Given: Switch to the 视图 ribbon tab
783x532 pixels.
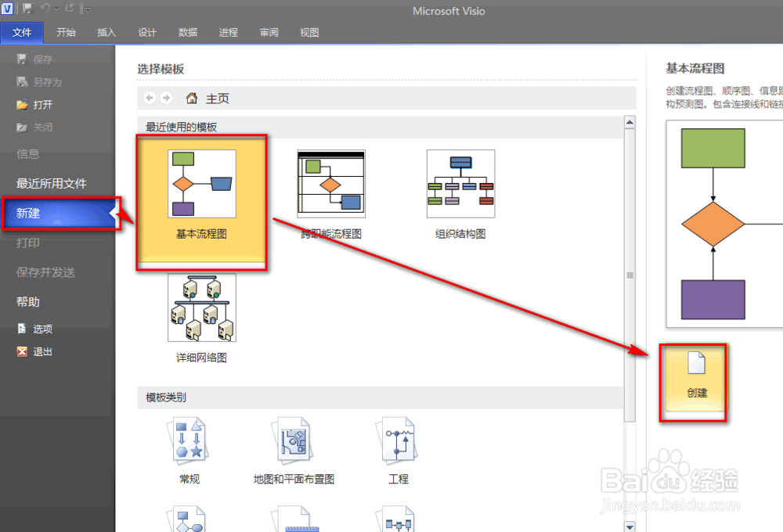Looking at the screenshot, I should click(309, 32).
